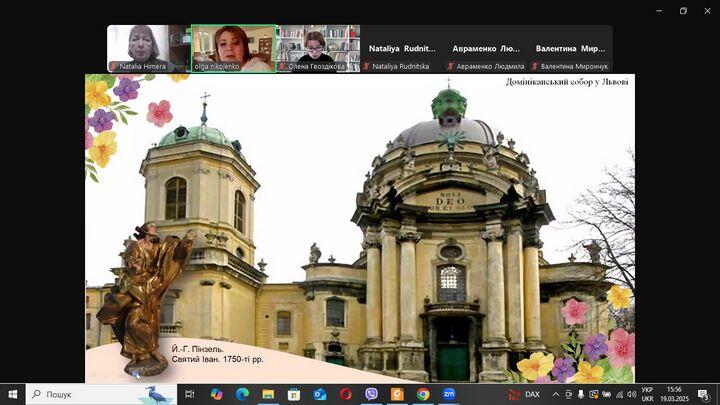720x405 pixels.
Task: Click the muted mic icon beside Nataliya Rudnitska
Action: [366, 66]
